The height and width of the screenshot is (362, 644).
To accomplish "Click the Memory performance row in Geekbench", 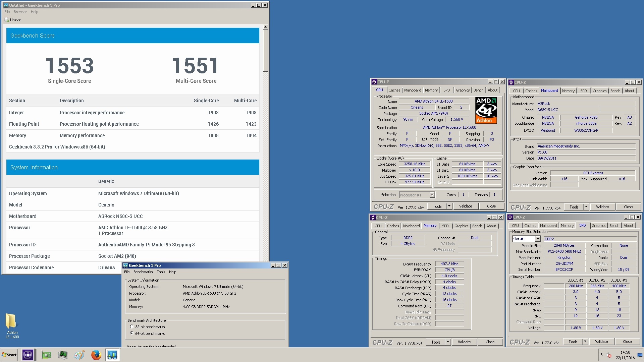I will (x=133, y=136).
